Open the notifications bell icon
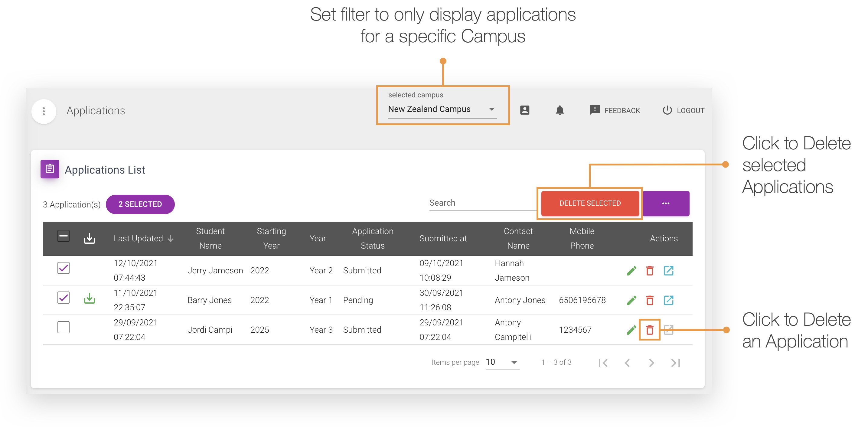Viewport: 868px width, 427px height. tap(560, 110)
